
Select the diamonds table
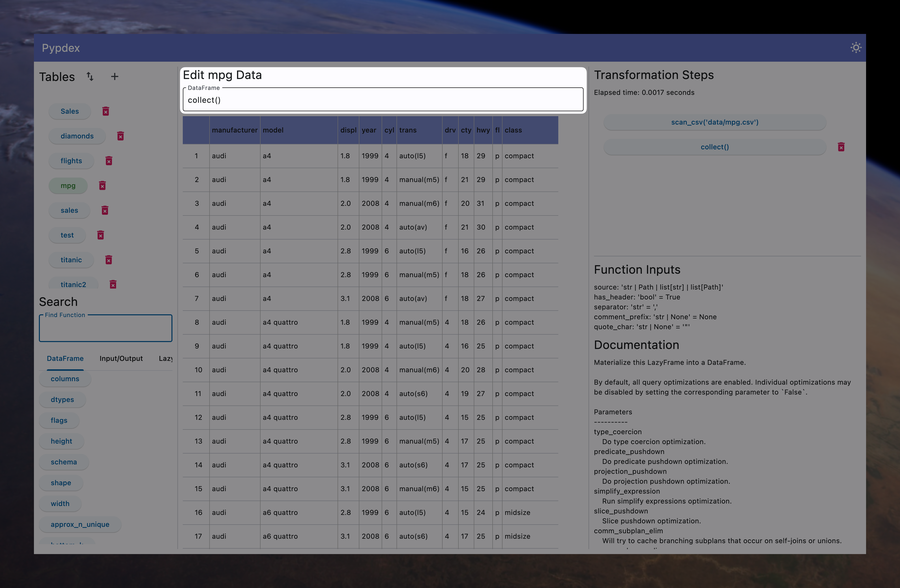tap(77, 136)
